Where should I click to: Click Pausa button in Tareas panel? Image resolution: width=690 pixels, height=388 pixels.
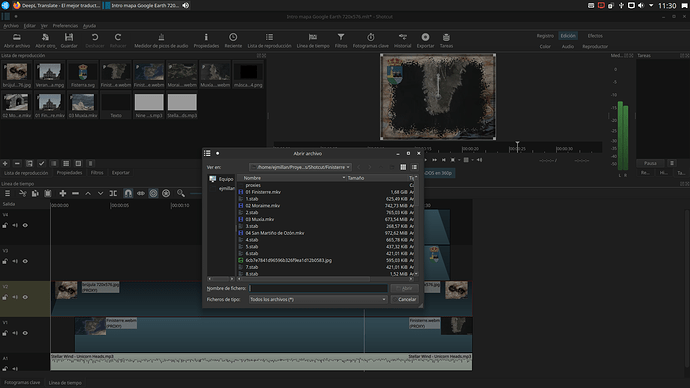point(650,163)
